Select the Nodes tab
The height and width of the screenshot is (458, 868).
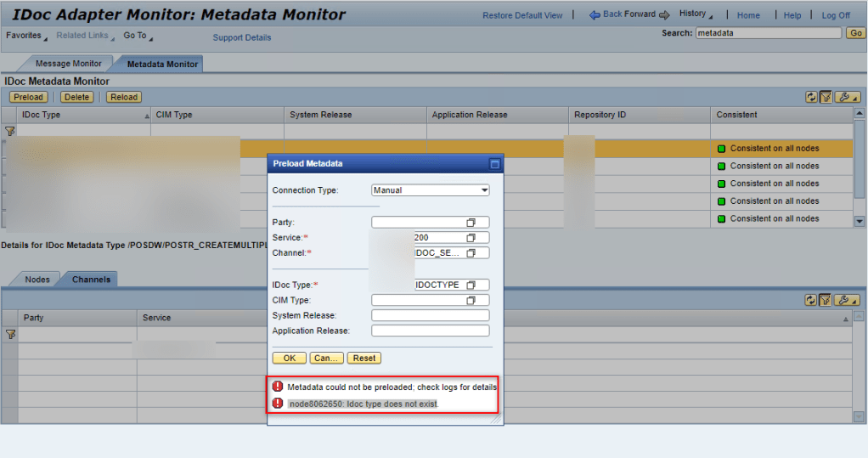tap(37, 280)
